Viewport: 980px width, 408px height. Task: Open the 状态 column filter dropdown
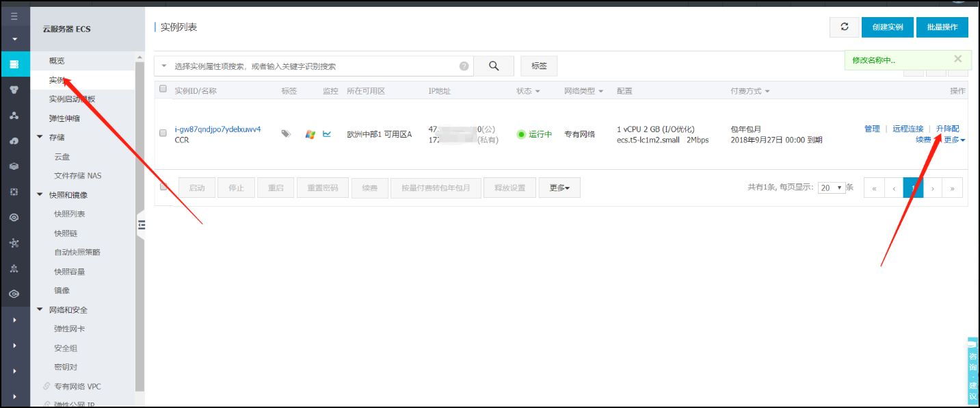click(x=538, y=91)
